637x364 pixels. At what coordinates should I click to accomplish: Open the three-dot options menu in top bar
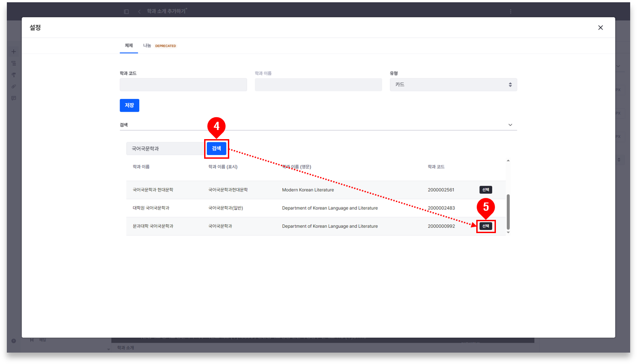(x=511, y=11)
